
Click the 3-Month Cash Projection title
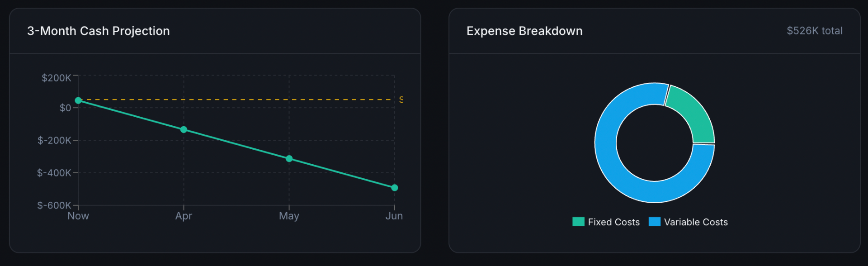pos(99,31)
